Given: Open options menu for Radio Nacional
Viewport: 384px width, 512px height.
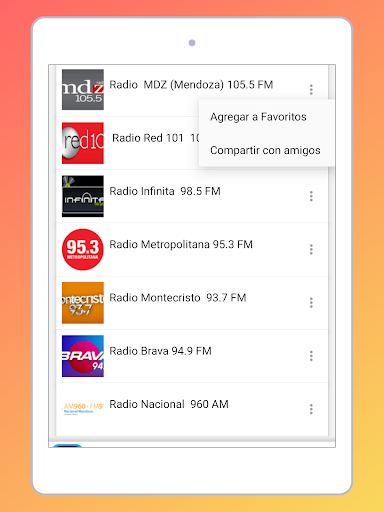Looking at the screenshot, I should click(x=311, y=409).
